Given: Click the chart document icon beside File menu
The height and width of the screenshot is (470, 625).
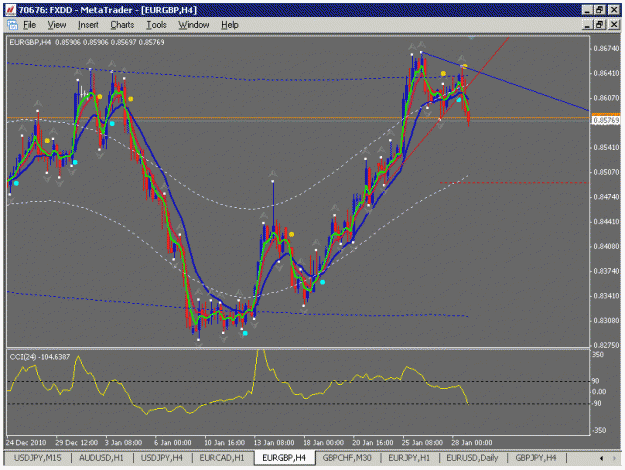Looking at the screenshot, I should coord(12,25).
